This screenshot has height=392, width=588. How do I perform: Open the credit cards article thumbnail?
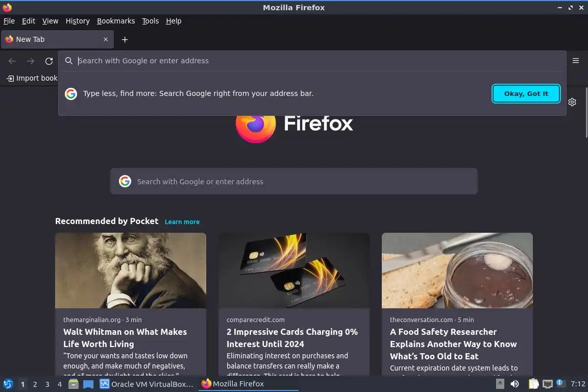[x=293, y=271]
